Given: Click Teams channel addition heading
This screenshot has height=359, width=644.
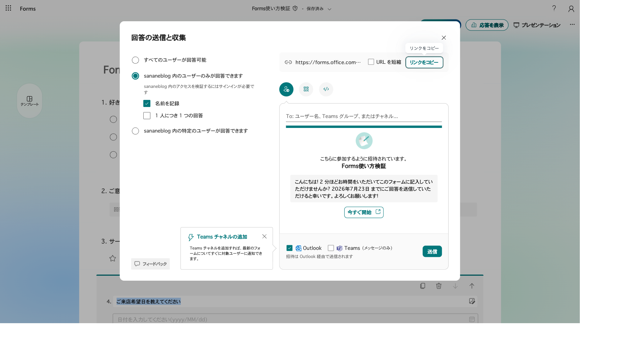Looking at the screenshot, I should pos(222,237).
